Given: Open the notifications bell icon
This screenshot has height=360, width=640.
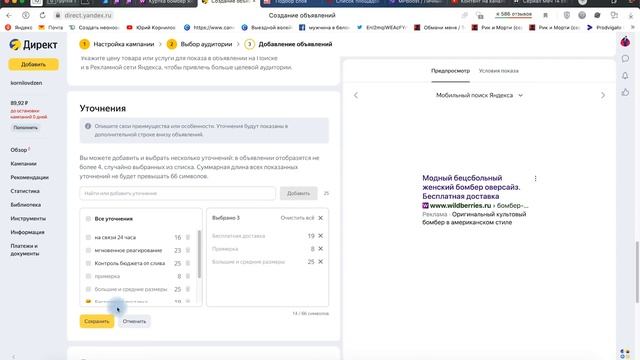Looking at the screenshot, I should click(x=625, y=76).
